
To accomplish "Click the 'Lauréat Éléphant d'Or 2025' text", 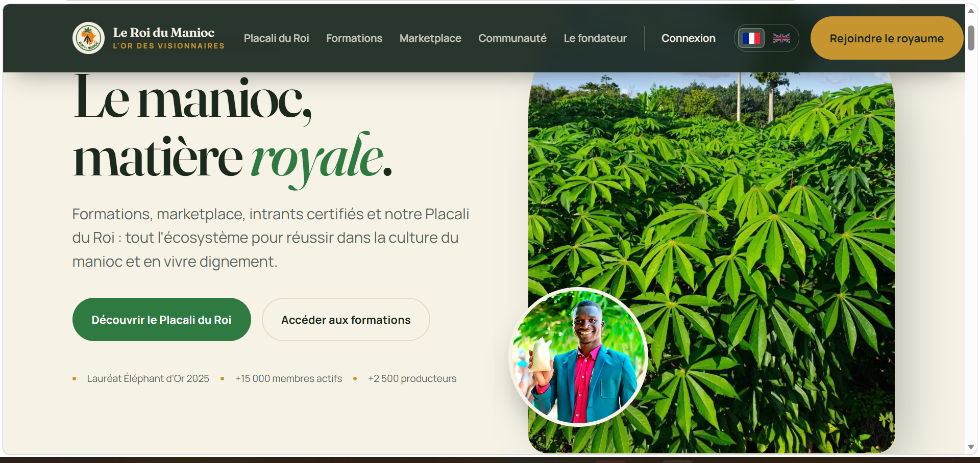I will [148, 378].
